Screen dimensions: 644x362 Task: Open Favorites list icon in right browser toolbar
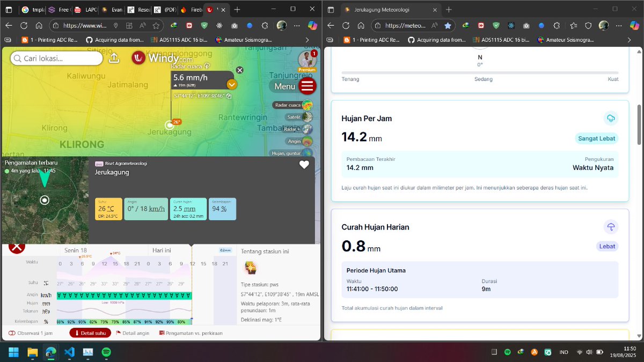[573, 25]
